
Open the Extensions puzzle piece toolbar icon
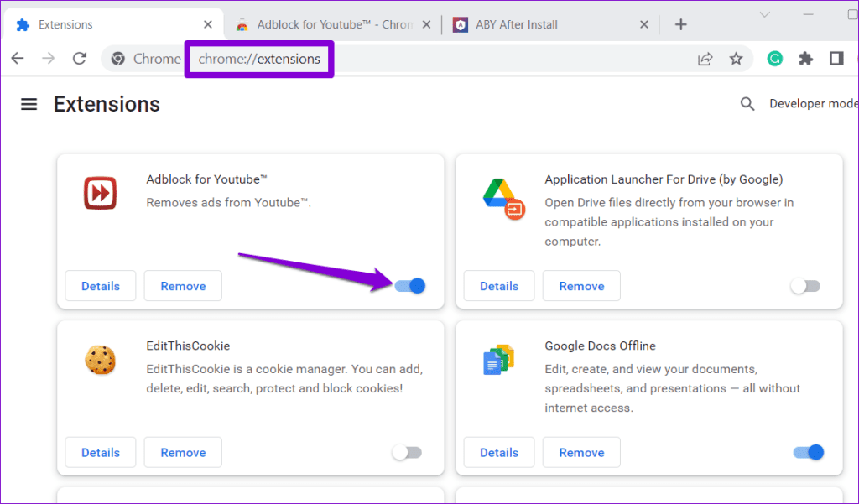coord(806,59)
